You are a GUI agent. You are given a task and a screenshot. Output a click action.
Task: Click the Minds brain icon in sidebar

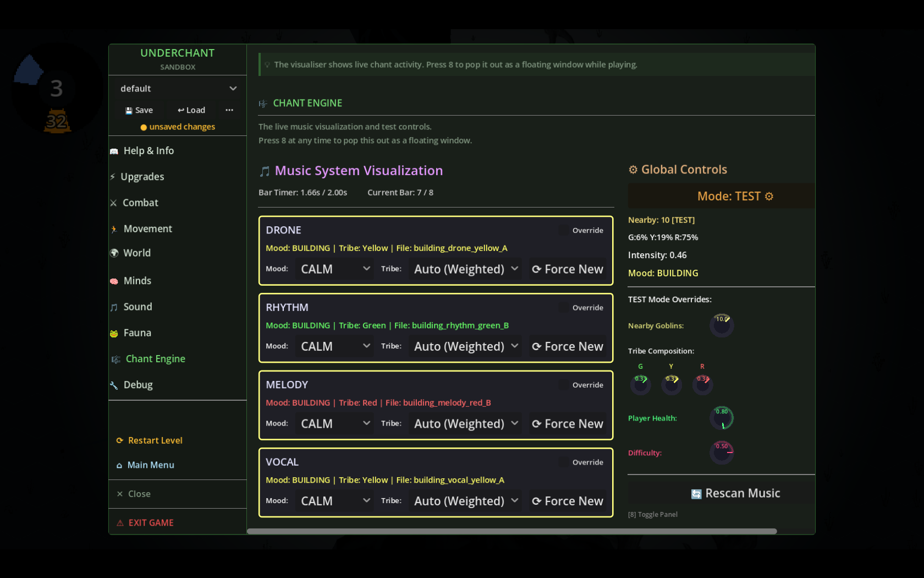click(114, 281)
